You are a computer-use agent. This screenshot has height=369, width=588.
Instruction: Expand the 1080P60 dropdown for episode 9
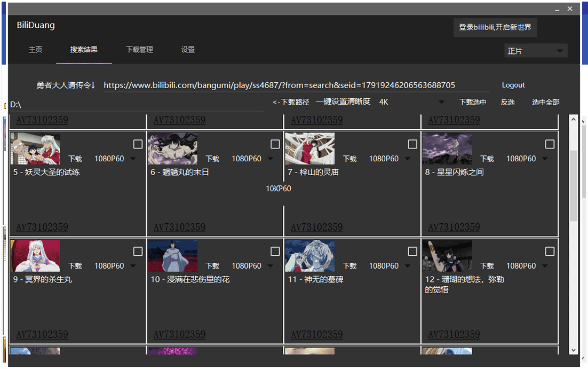(115, 266)
